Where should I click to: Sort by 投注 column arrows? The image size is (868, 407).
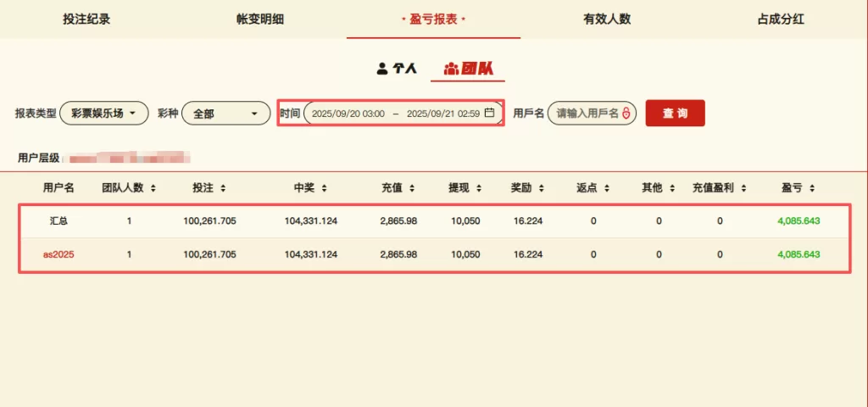click(221, 187)
